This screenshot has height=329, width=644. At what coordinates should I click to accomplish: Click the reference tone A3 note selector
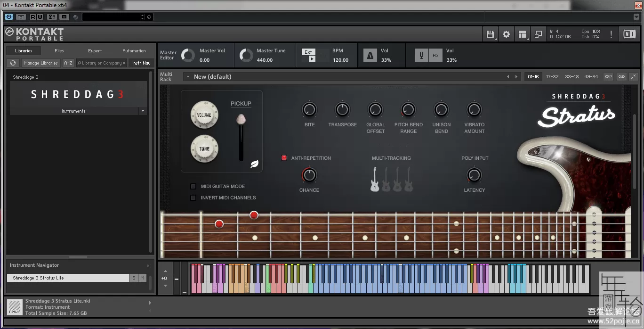pos(435,56)
